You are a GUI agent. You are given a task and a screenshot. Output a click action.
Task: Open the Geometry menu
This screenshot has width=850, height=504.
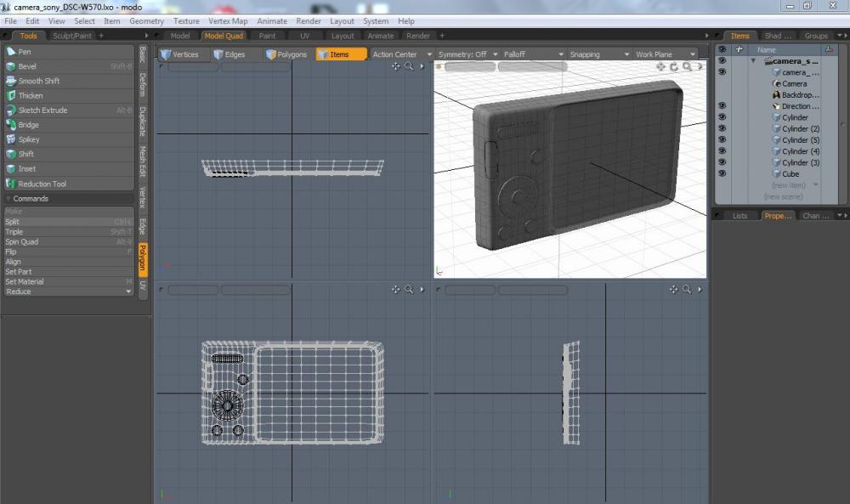point(146,21)
